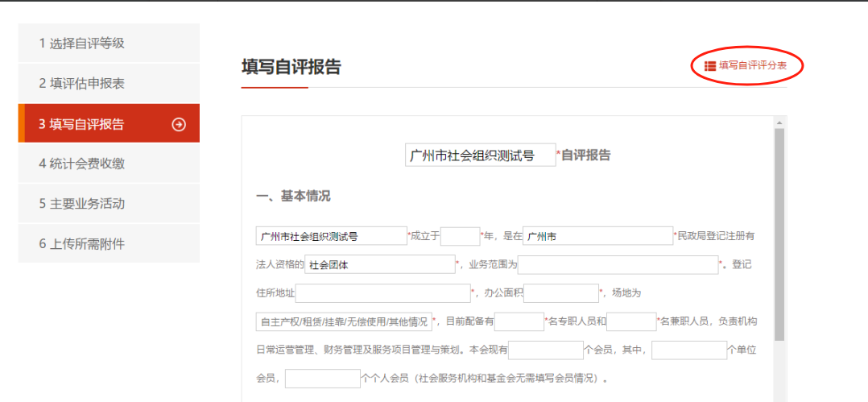Click the 业务范围为 input field

point(618,265)
